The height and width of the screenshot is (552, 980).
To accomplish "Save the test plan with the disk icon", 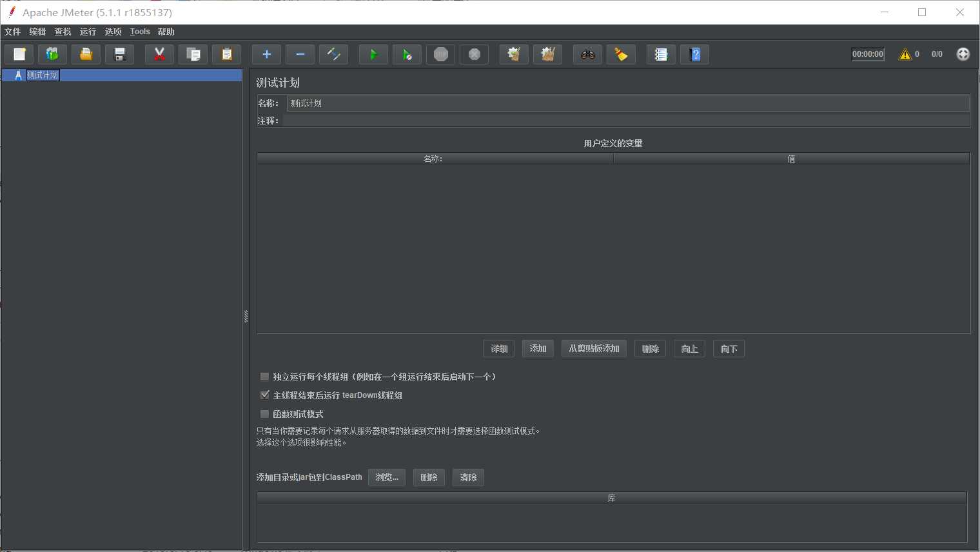I will click(119, 55).
